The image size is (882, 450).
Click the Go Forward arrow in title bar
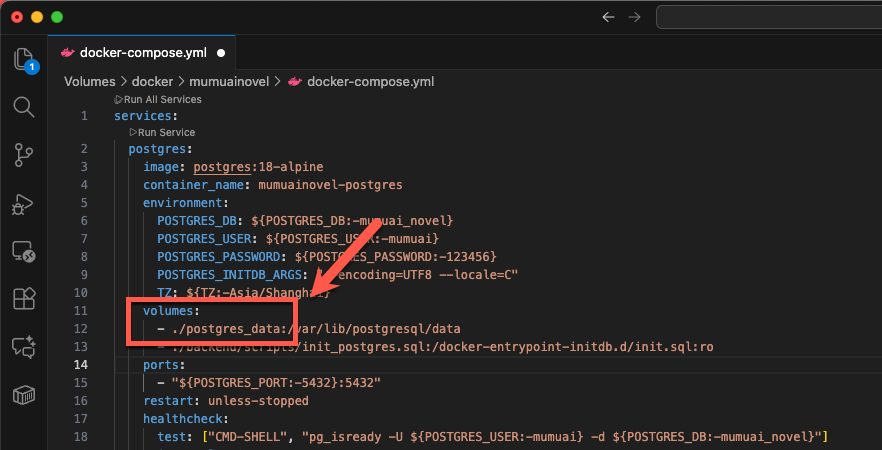(x=634, y=17)
